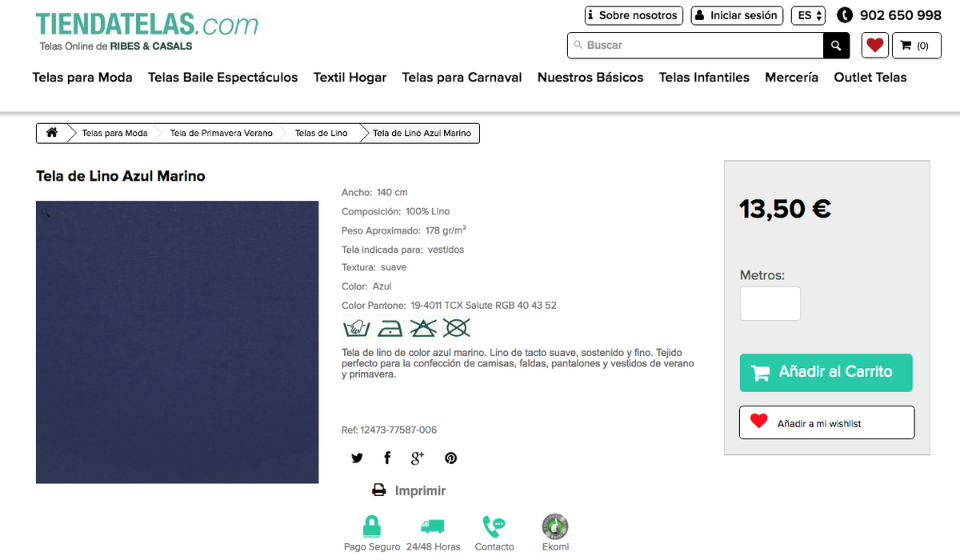The height and width of the screenshot is (560, 960).
Task: Open Telas para Moda menu
Action: click(x=82, y=78)
